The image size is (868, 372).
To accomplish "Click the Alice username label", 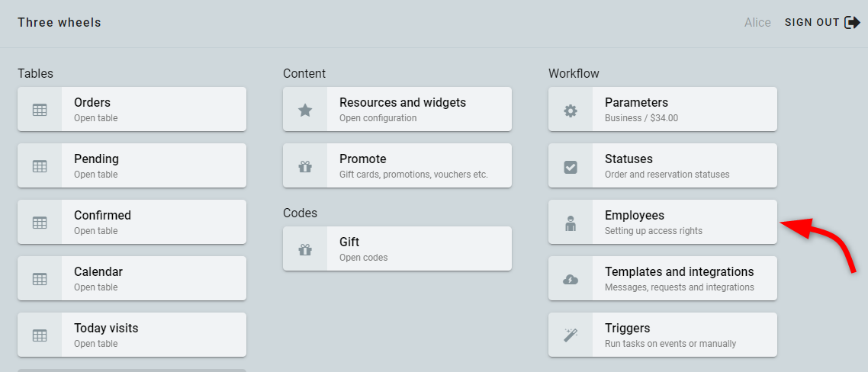I will [x=758, y=23].
